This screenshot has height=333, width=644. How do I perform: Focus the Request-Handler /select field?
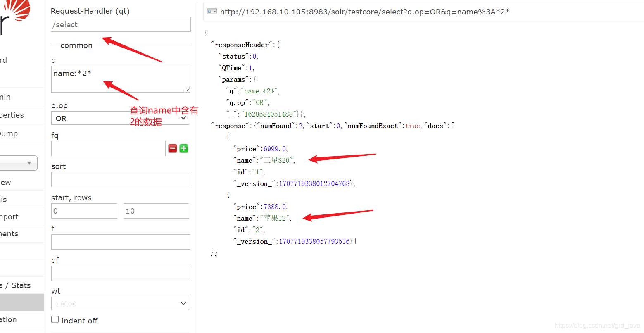[121, 24]
